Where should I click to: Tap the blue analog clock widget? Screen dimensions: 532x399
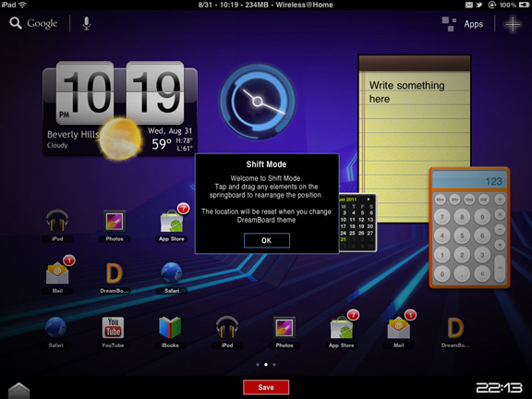tap(258, 101)
